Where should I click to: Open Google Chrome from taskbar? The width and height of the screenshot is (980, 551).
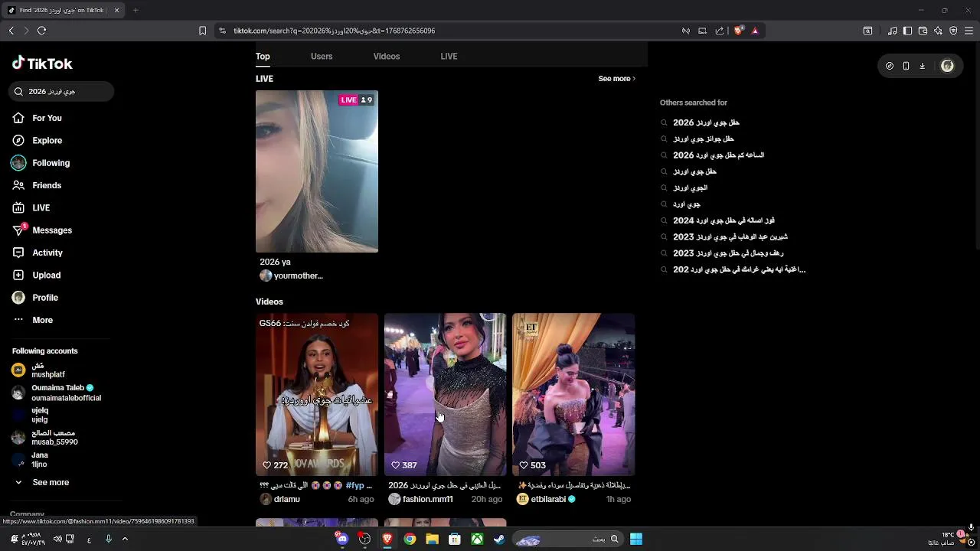point(410,539)
